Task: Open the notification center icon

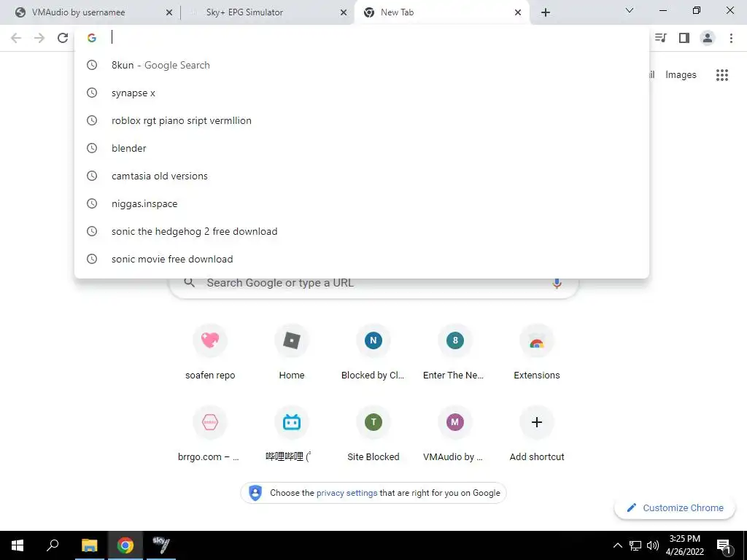Action: point(724,545)
